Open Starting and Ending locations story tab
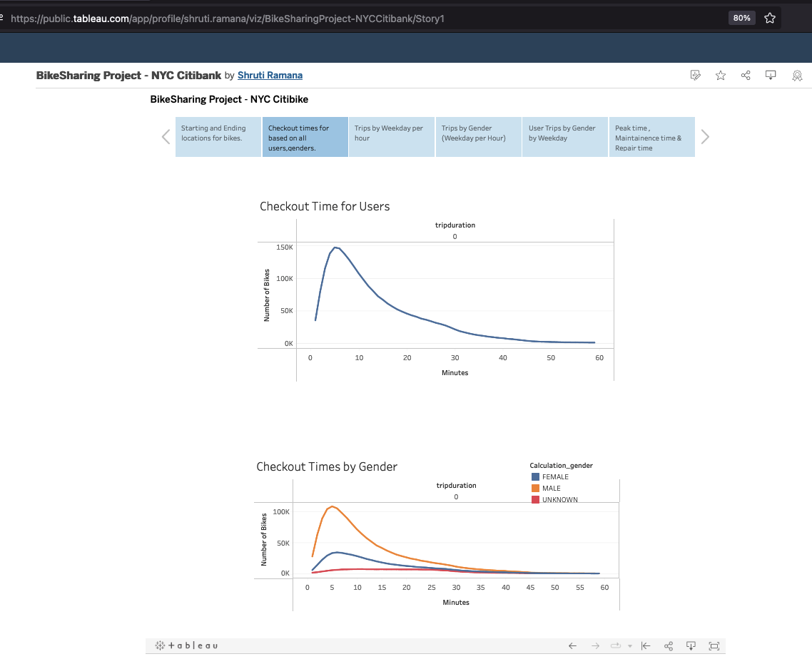812x669 pixels. [x=218, y=137]
